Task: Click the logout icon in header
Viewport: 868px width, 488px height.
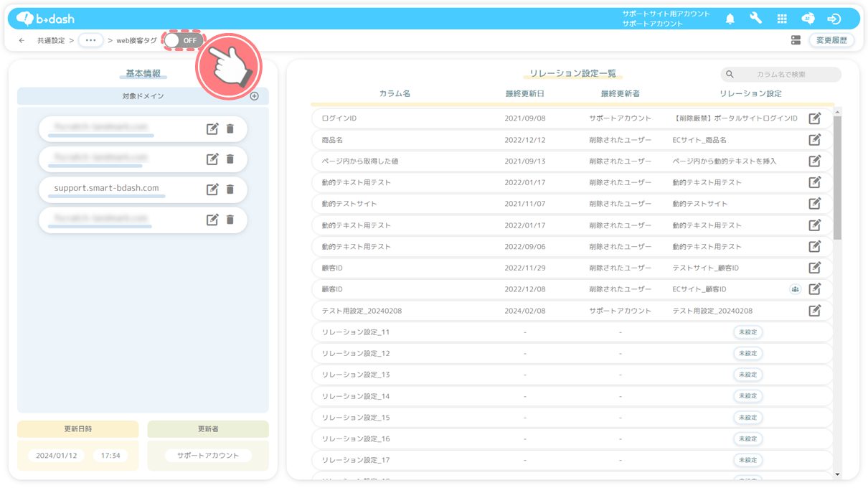Action: [x=834, y=19]
